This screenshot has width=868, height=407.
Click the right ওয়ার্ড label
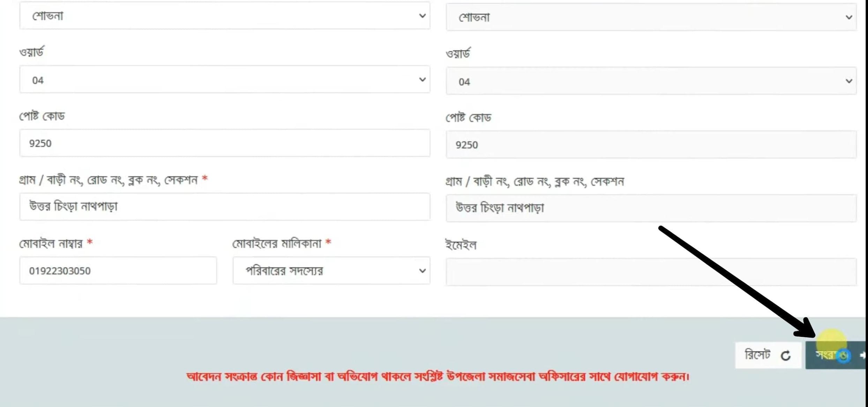coord(458,53)
